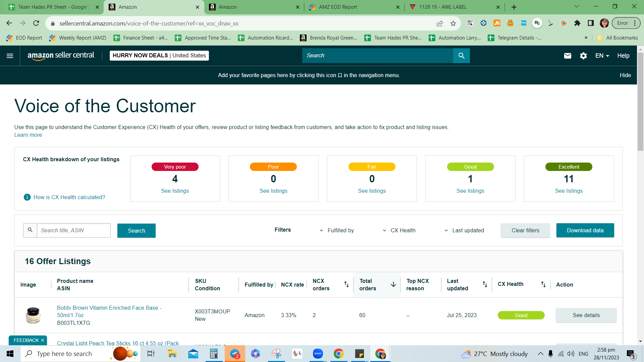Open the Calculator app in the taskbar

pyautogui.click(x=214, y=354)
